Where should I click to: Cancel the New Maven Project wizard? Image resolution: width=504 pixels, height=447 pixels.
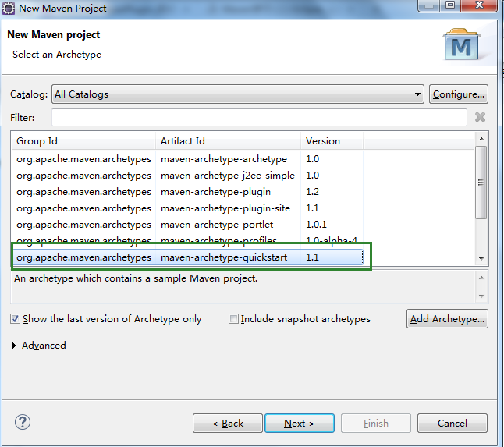[453, 424]
